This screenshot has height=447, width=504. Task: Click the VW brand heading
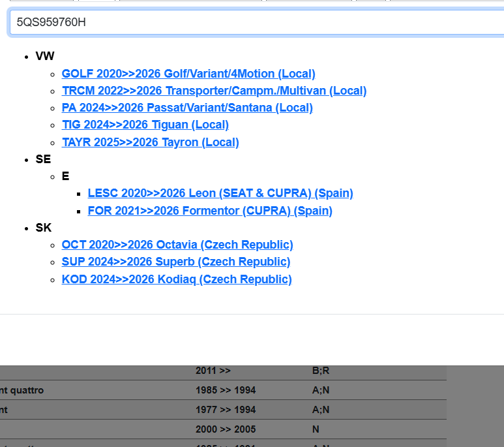45,57
